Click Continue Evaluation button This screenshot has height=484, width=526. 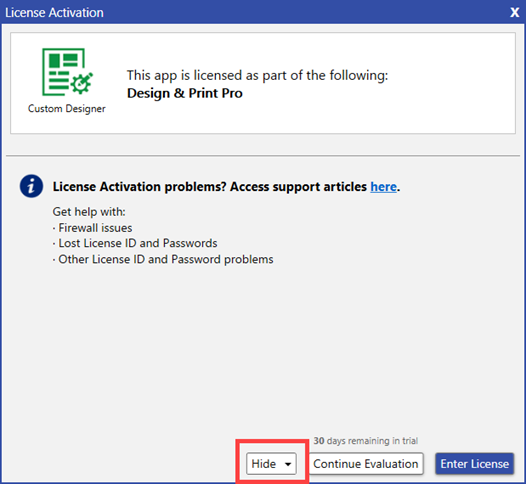tap(366, 464)
